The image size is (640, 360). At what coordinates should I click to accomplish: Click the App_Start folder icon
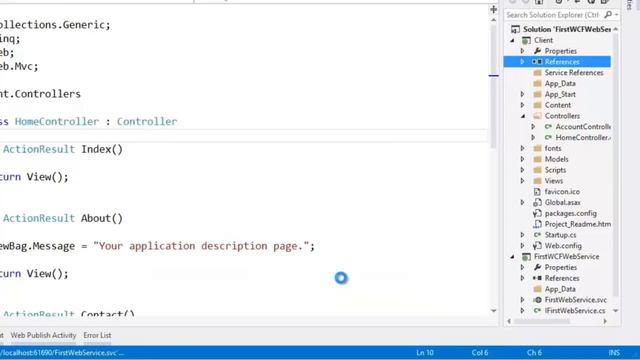click(537, 94)
